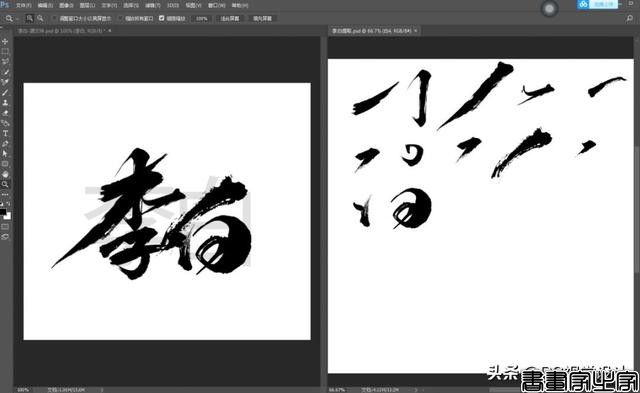This screenshot has height=393, width=640.
Task: Select the Eraser tool
Action: point(5,113)
